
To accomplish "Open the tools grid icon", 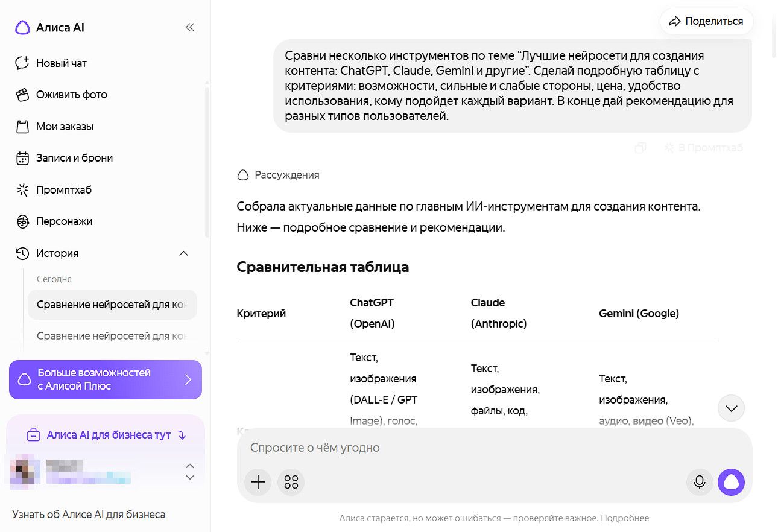I will coord(291,481).
